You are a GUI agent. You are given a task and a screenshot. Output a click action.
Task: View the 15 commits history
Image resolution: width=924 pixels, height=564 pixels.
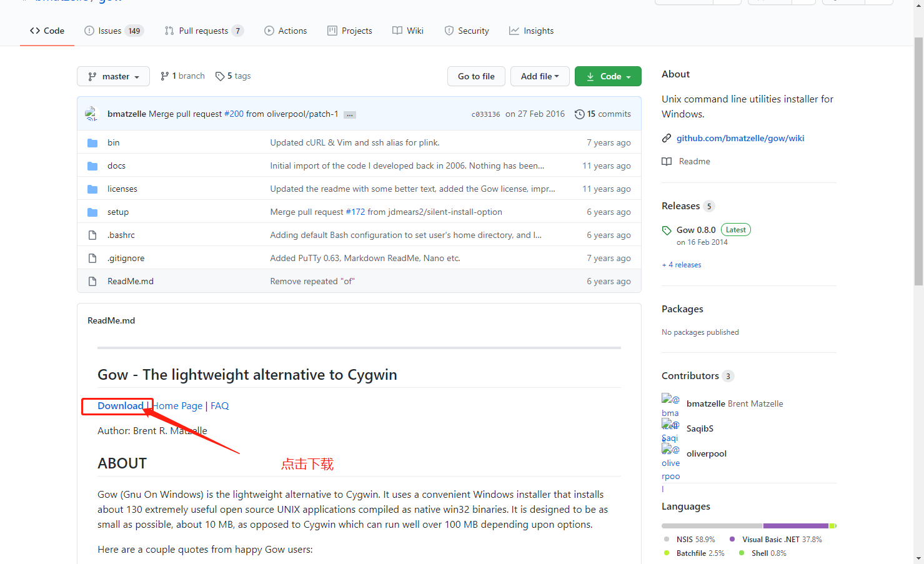pos(603,114)
